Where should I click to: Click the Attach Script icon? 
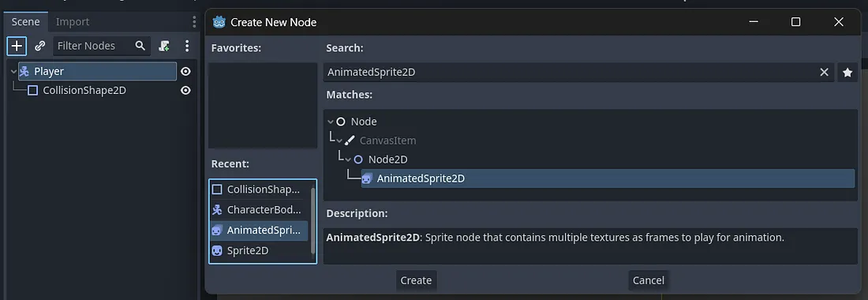coord(164,46)
